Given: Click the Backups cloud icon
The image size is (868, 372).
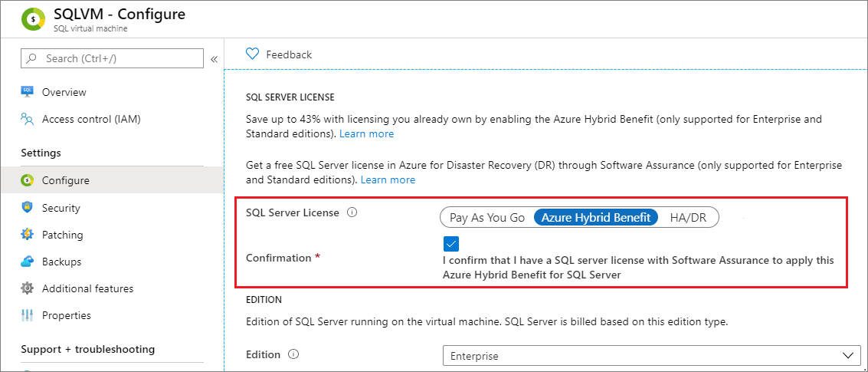Looking at the screenshot, I should click(28, 262).
